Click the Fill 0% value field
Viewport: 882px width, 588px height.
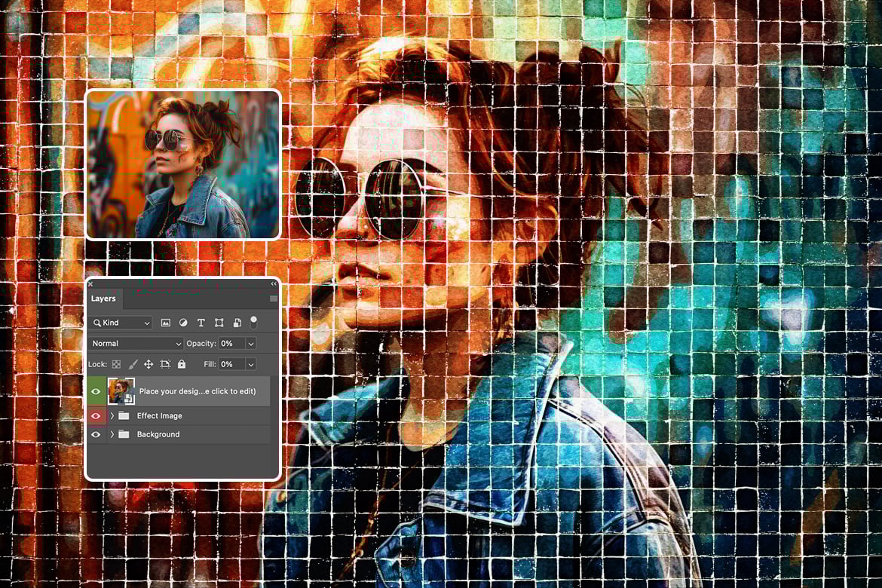point(231,364)
